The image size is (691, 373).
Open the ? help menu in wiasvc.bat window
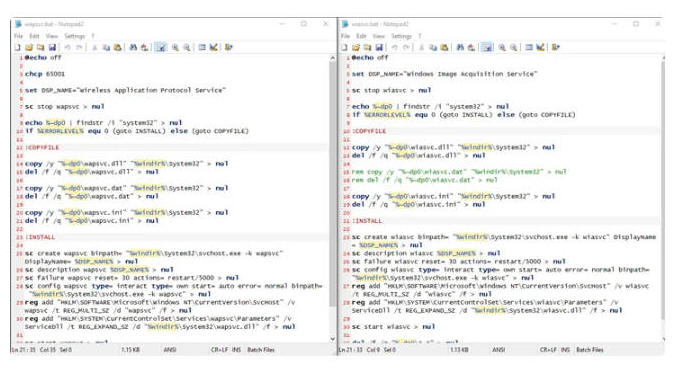(x=420, y=36)
